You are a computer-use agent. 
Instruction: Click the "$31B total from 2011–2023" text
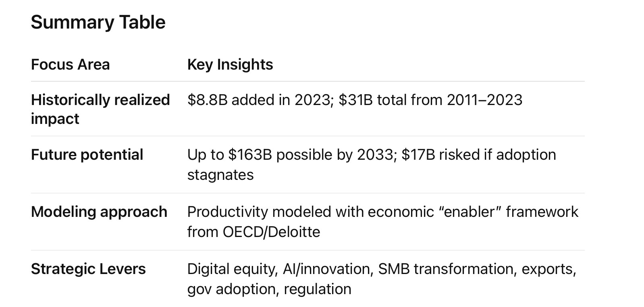click(x=430, y=100)
